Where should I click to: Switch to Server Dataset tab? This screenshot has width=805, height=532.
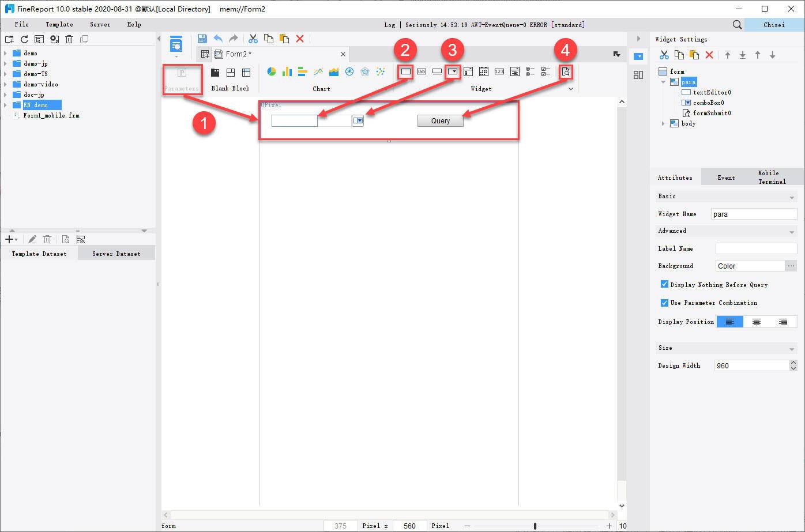116,254
